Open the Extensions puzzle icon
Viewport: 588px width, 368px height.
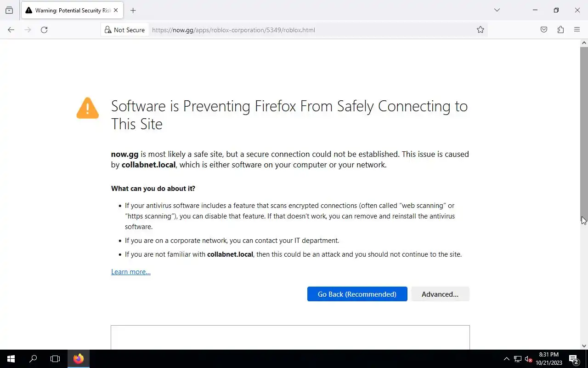click(x=560, y=30)
